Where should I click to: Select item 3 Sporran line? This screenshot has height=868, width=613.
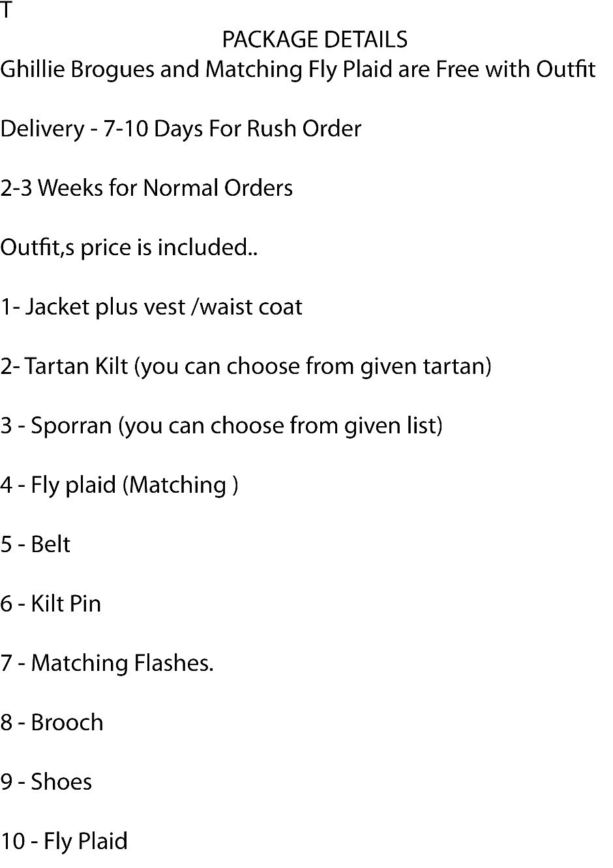(222, 426)
